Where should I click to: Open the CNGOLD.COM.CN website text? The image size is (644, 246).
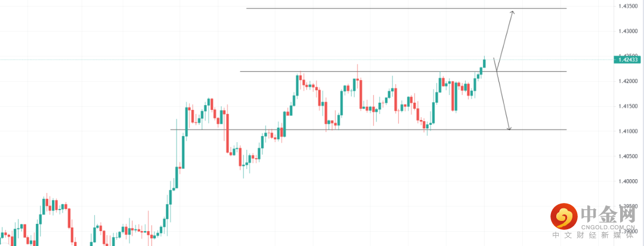coord(606,227)
